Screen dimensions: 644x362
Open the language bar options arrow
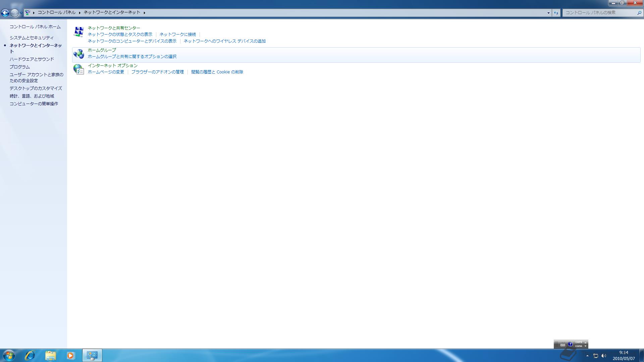[x=586, y=346]
